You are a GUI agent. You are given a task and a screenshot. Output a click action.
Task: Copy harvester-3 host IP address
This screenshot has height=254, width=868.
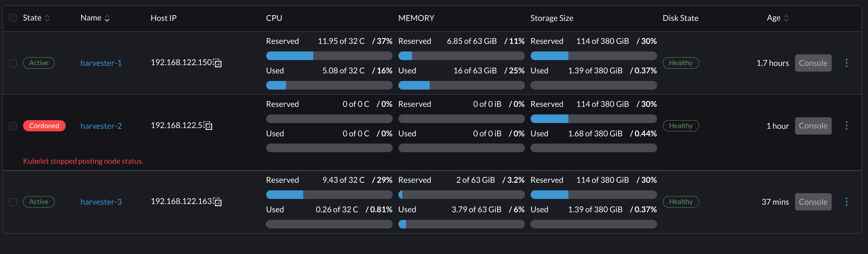(x=218, y=202)
